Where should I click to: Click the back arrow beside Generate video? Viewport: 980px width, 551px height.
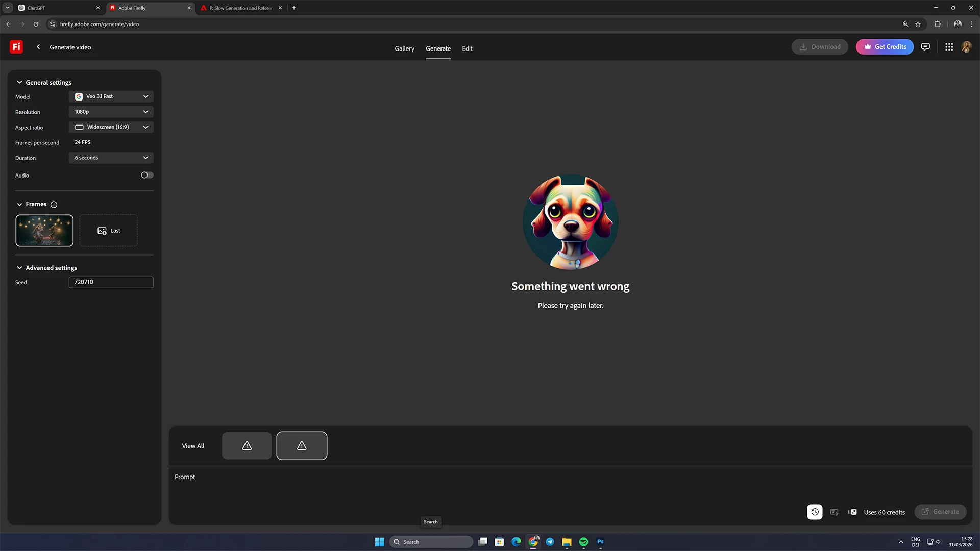click(38, 47)
